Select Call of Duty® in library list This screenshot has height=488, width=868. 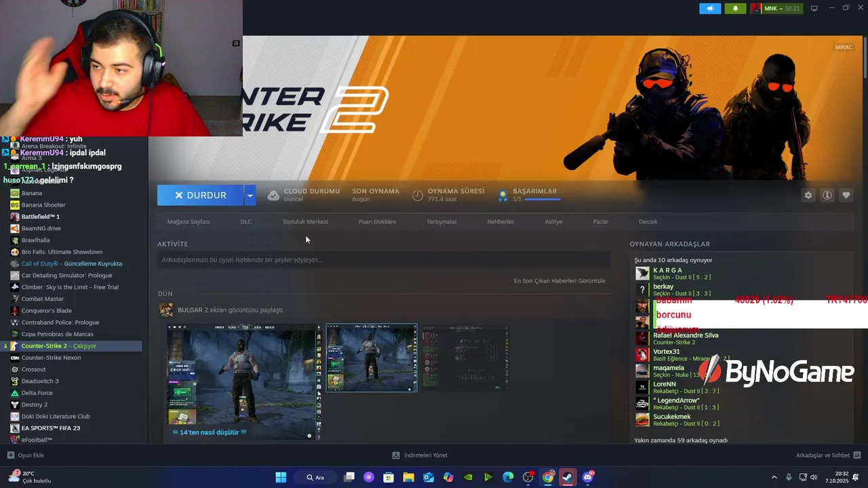pos(73,264)
